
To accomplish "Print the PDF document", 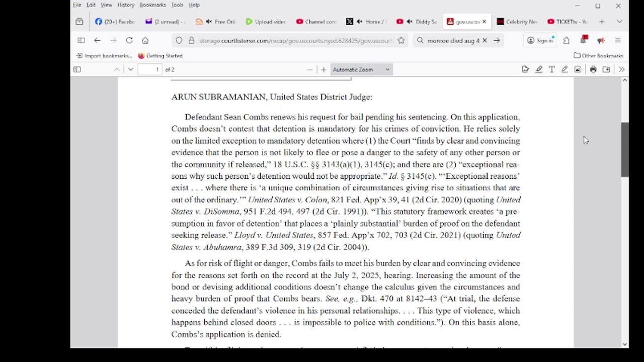I will pyautogui.click(x=593, y=69).
